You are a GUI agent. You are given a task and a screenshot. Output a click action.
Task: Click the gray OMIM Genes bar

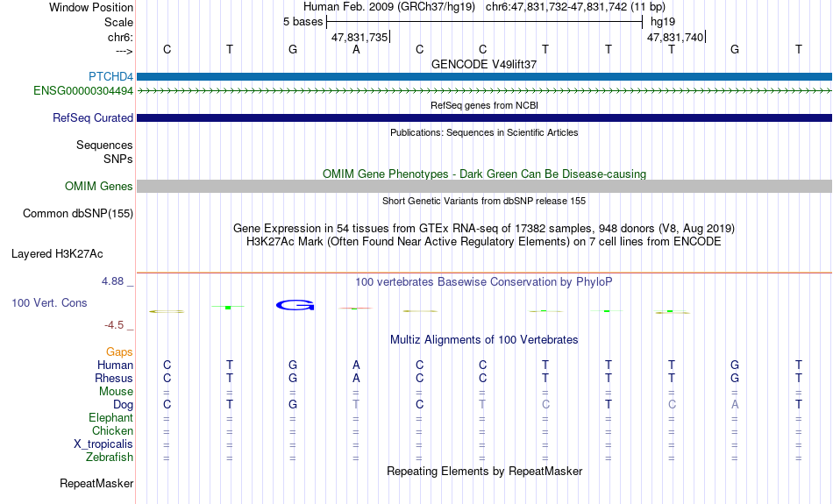click(484, 186)
